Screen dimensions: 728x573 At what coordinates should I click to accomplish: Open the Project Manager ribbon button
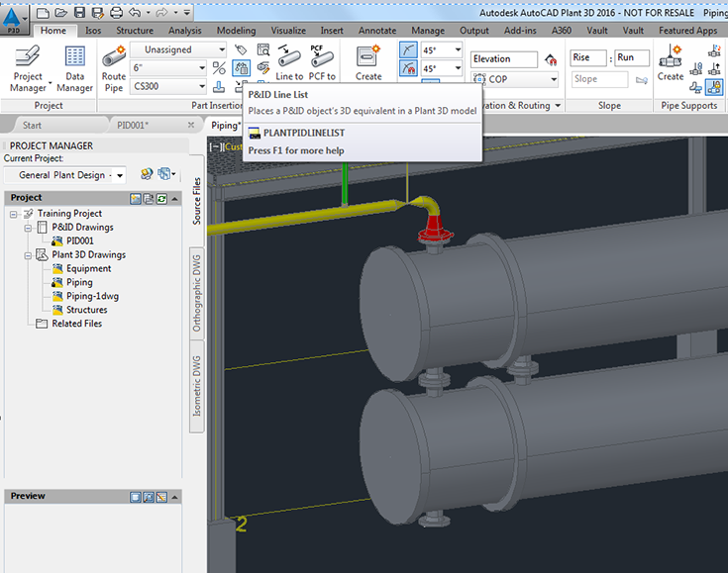(x=28, y=68)
